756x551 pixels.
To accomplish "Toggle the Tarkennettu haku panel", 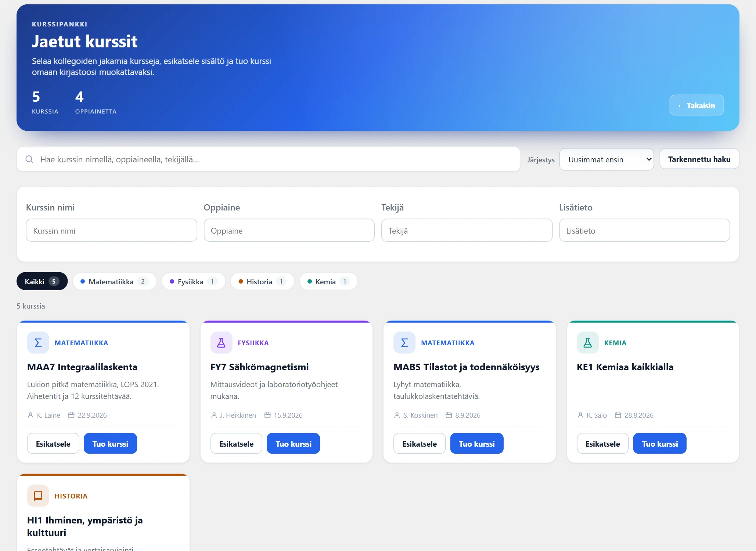I will pos(699,159).
